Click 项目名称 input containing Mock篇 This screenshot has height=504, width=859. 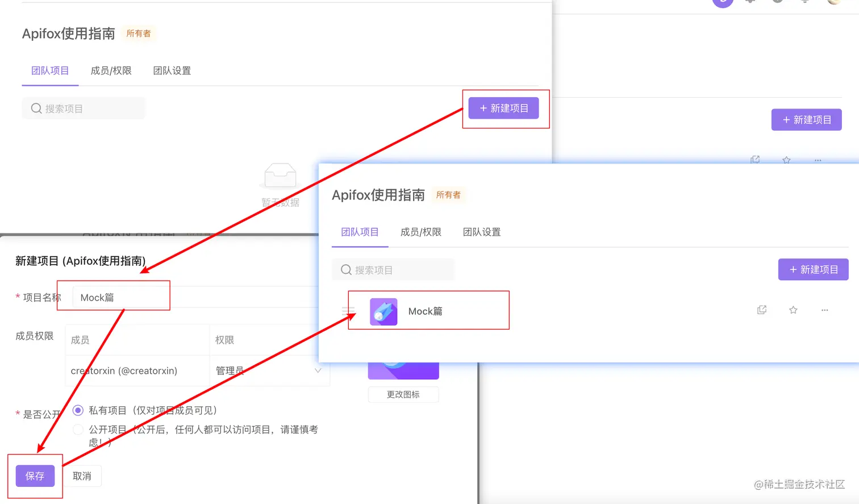(195, 297)
